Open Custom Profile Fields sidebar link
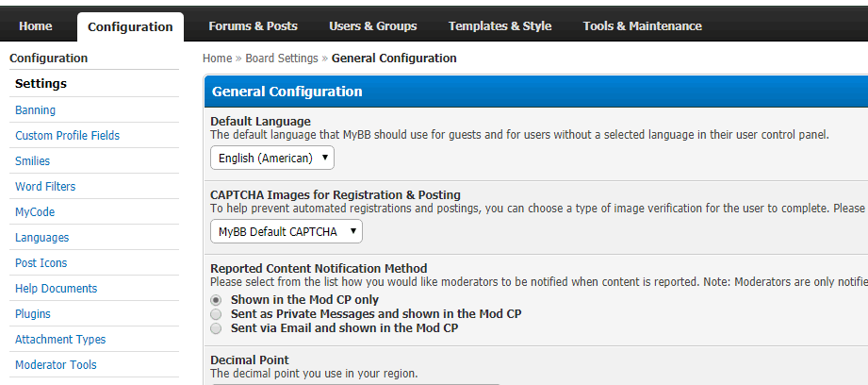The image size is (868, 385). (x=67, y=136)
